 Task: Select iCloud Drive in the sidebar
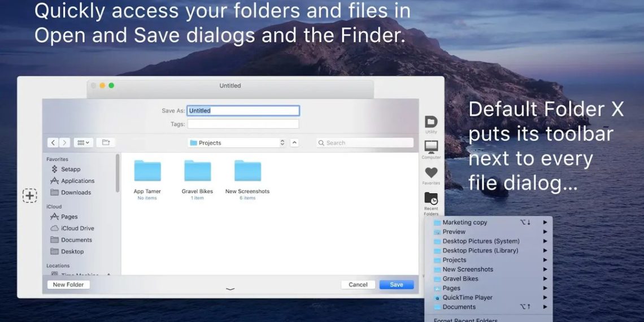[x=77, y=228]
